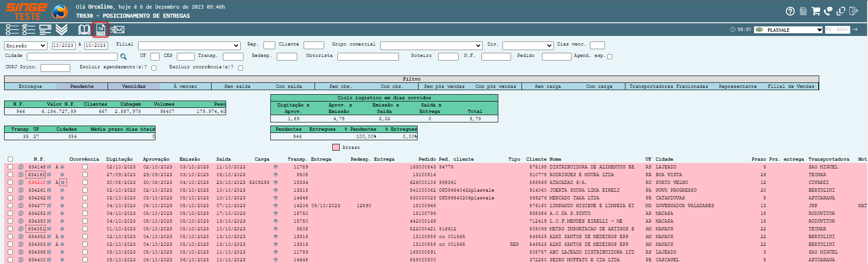Click the Com pós vendas filter

click(496, 86)
